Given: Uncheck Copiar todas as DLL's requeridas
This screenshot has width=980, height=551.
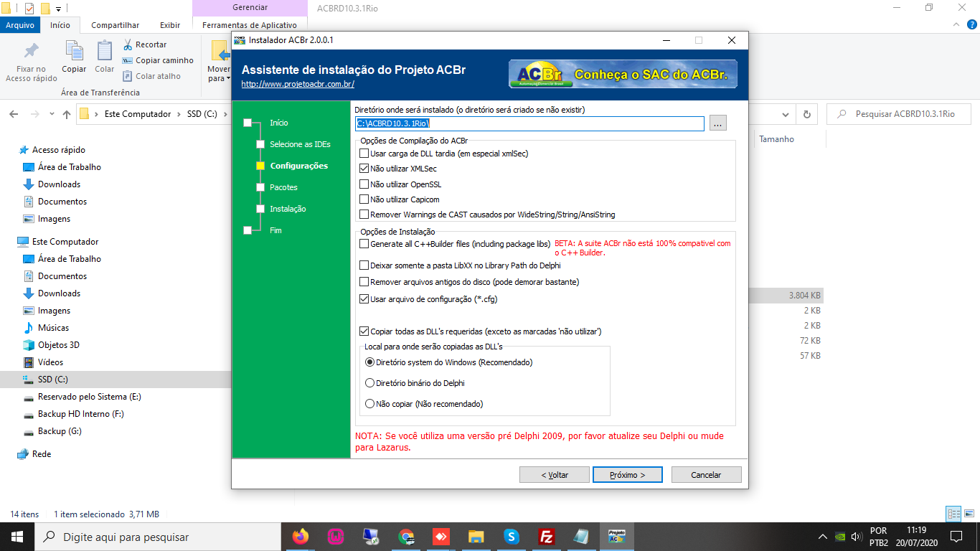Looking at the screenshot, I should point(364,331).
